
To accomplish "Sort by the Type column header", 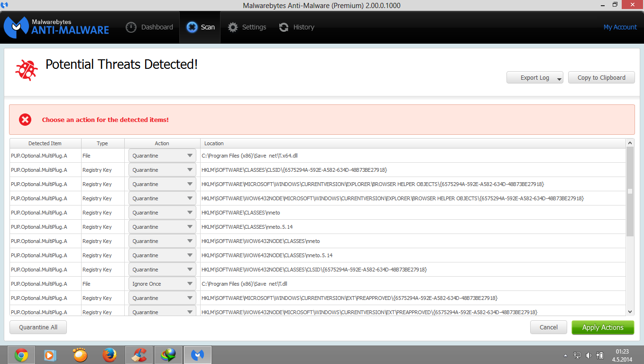I will click(102, 143).
